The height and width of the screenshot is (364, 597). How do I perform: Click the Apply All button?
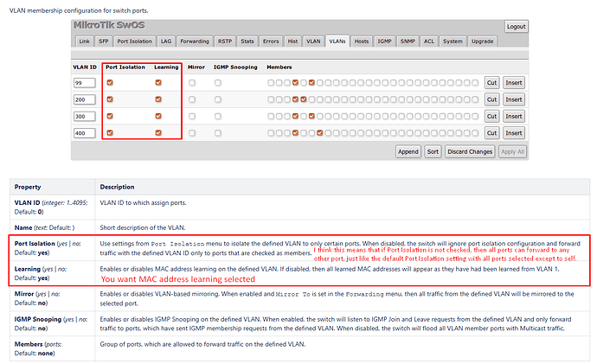click(x=512, y=151)
